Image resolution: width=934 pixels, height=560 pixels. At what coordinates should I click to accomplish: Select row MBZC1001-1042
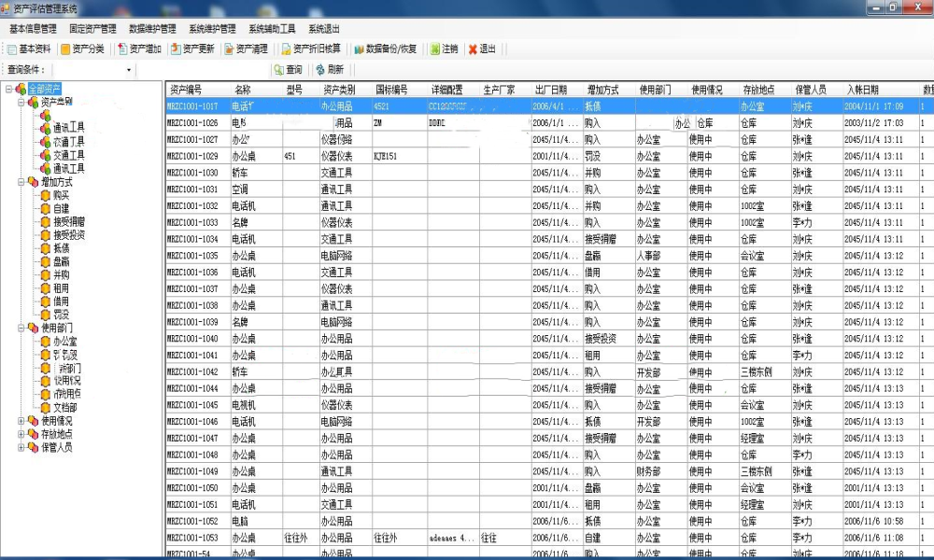point(549,372)
